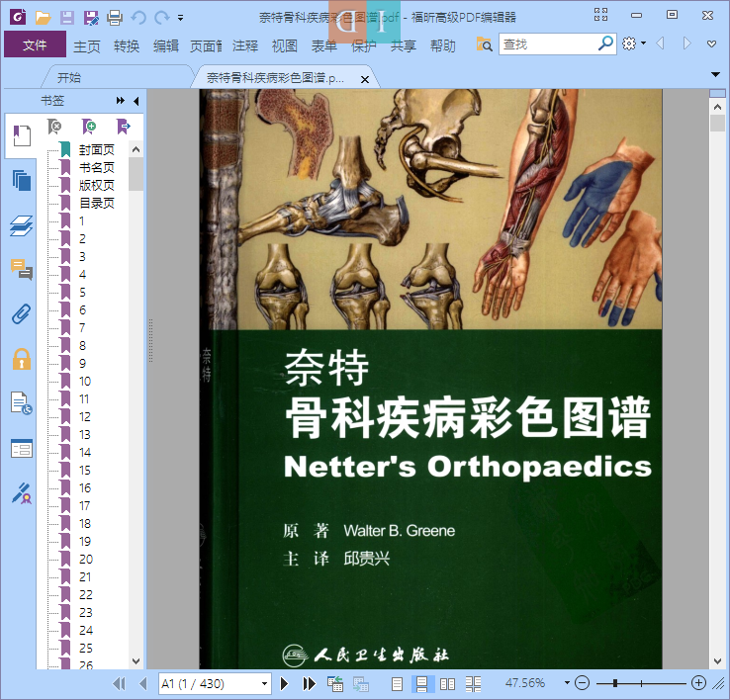The image size is (730, 700).
Task: Open file using the folder icon
Action: point(43,18)
